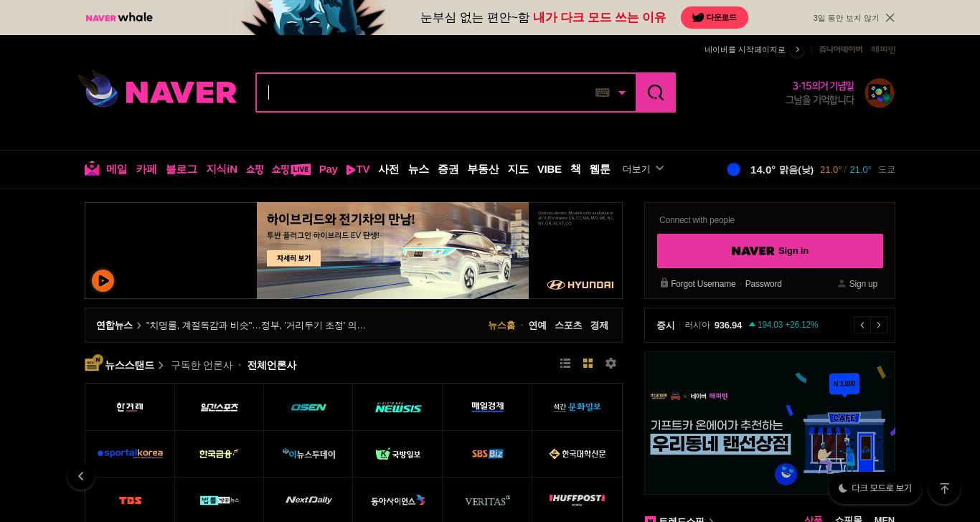Click Forgot Username link

pyautogui.click(x=703, y=284)
